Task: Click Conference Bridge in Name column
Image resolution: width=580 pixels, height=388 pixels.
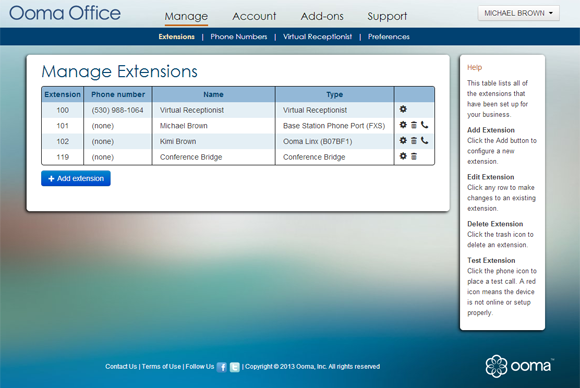Action: 191,157
